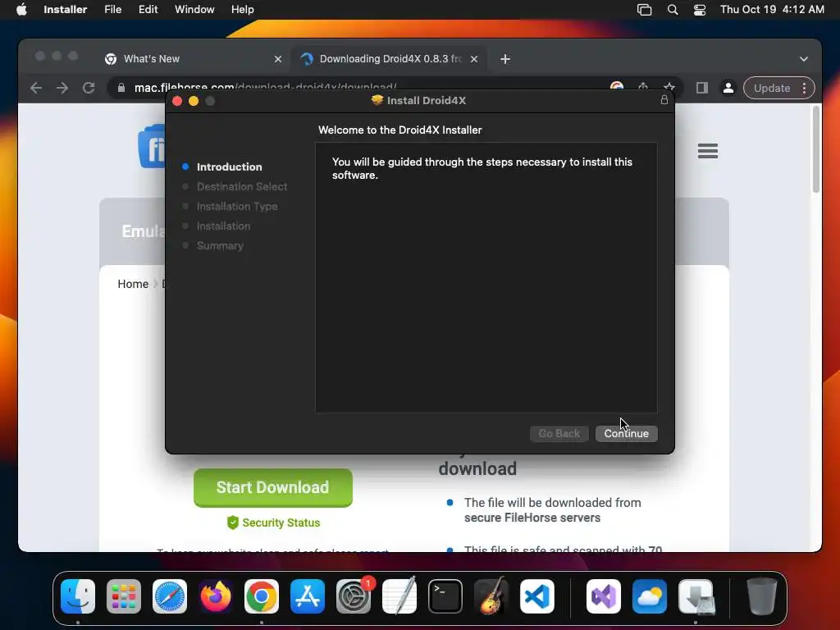
Task: Open Stage Manager icon in menu bar
Action: (644, 10)
